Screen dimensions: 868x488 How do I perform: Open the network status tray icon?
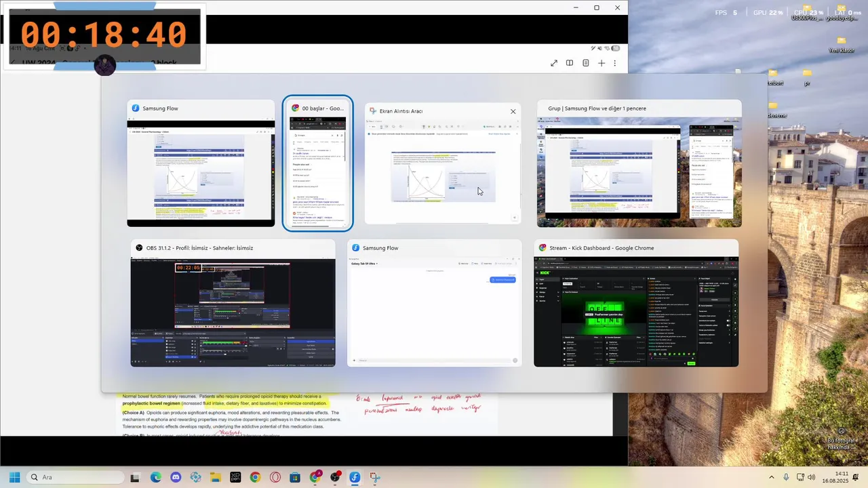pos(800,477)
